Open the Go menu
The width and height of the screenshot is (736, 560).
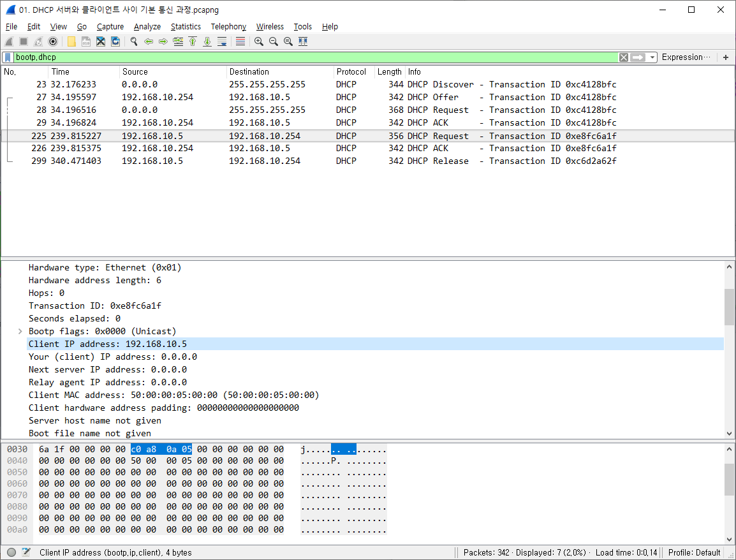82,27
